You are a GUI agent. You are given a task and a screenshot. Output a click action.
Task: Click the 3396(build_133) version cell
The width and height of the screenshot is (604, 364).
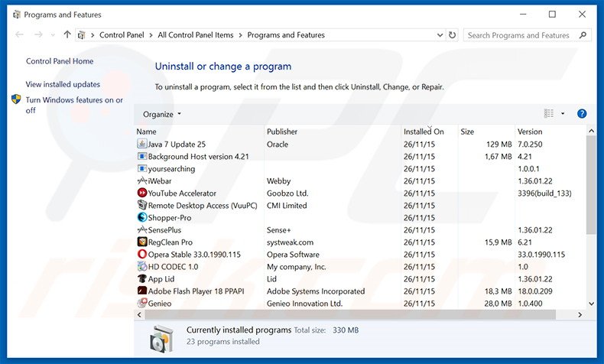point(544,193)
